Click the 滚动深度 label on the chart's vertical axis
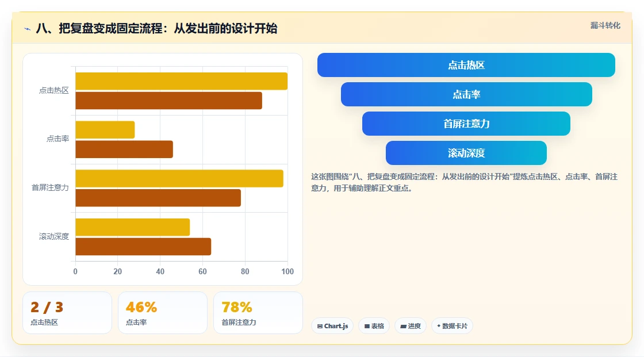644x357 pixels. (x=54, y=236)
